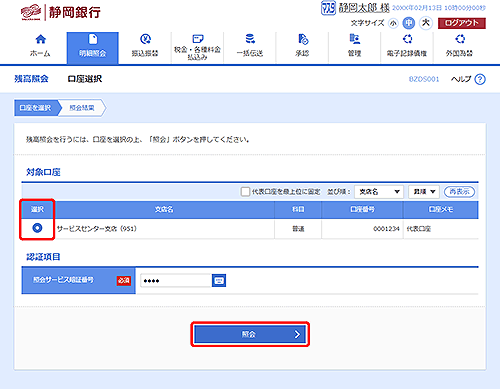Open the 電子記録債権 menu
This screenshot has width=500, height=389.
click(x=407, y=47)
